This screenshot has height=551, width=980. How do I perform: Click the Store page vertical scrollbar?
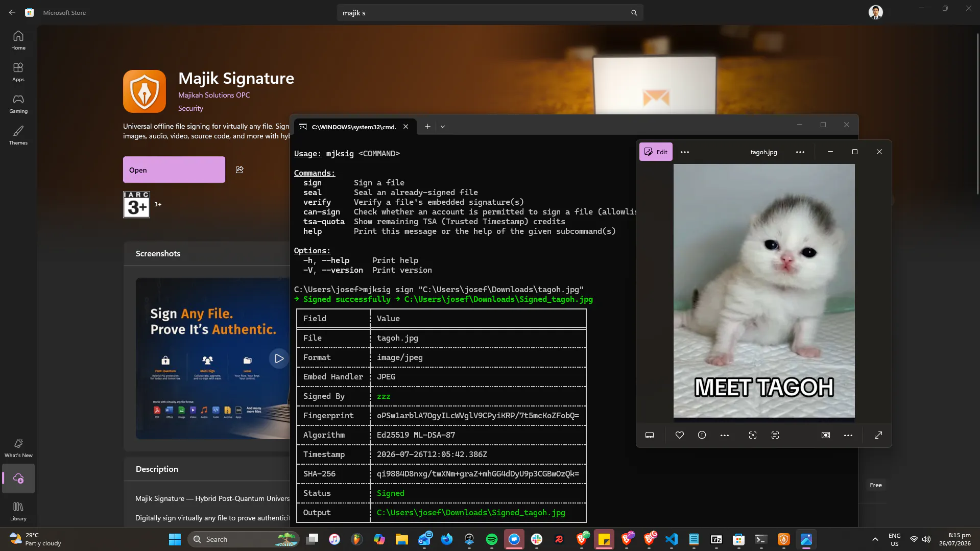pos(977,114)
